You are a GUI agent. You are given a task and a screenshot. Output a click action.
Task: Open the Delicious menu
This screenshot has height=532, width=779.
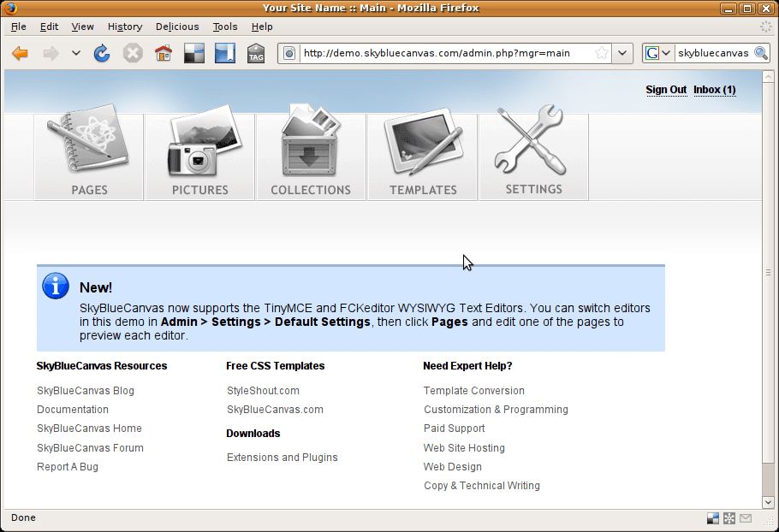tap(177, 27)
